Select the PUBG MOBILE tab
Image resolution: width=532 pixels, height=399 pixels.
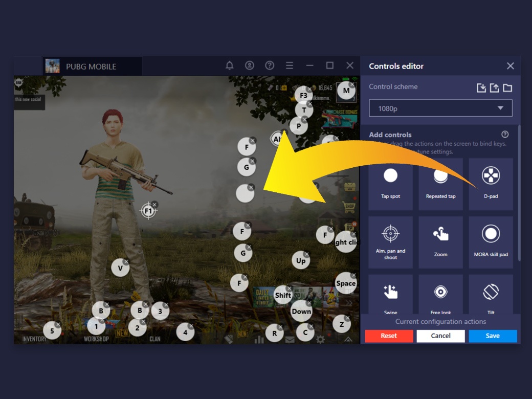click(x=92, y=66)
